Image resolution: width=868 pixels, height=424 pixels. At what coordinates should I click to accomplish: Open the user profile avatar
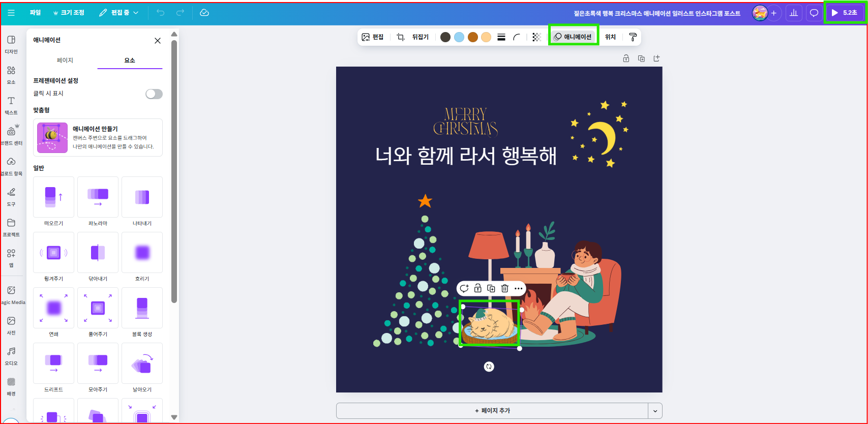point(760,13)
